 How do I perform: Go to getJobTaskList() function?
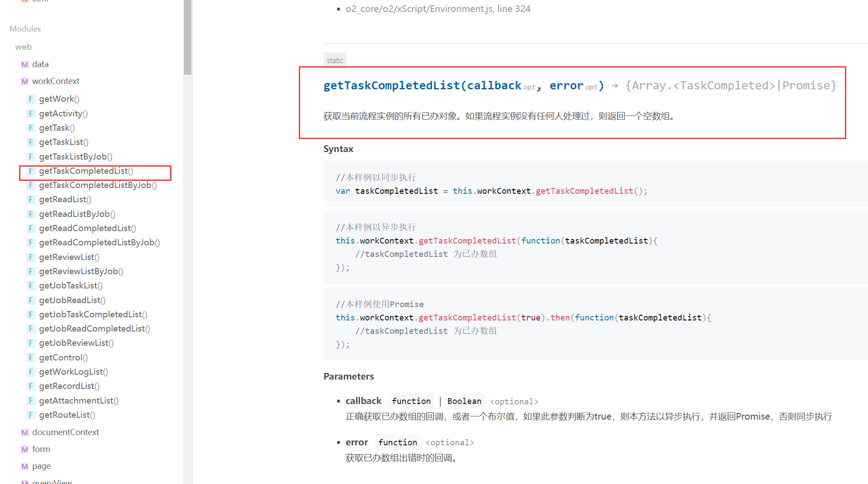tap(71, 285)
